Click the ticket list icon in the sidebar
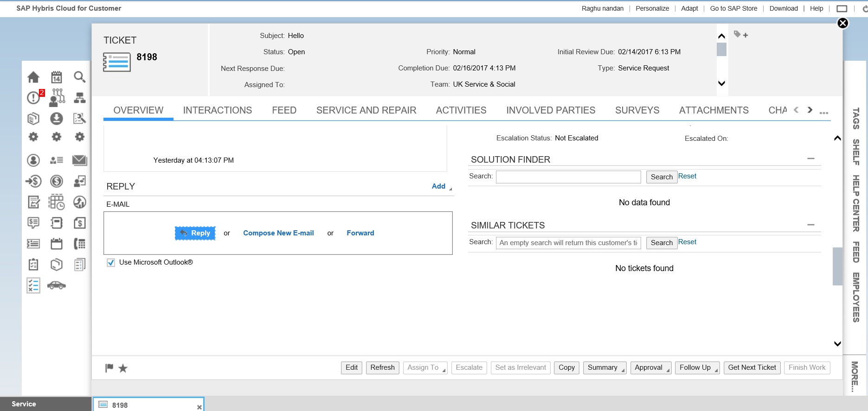868x411 pixels. tap(33, 244)
